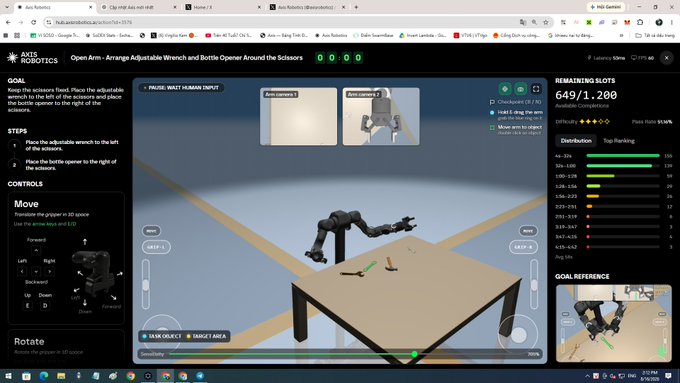This screenshot has width=680, height=383.
Task: Switch to the Cập nhật Axis browser tab
Action: pyautogui.click(x=139, y=7)
